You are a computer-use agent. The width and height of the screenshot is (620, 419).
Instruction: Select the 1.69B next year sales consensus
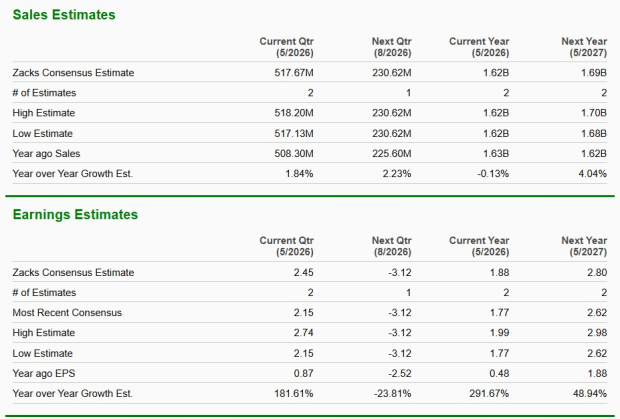pos(592,72)
